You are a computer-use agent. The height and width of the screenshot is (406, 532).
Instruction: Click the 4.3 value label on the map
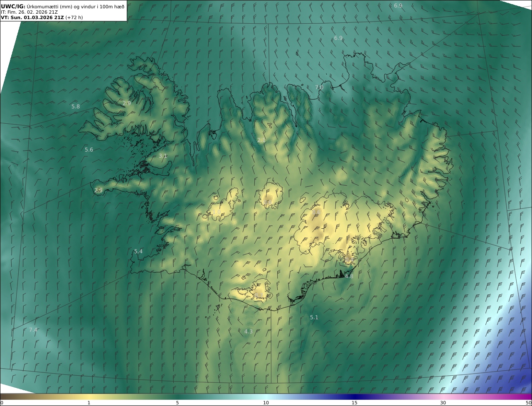(x=248, y=331)
